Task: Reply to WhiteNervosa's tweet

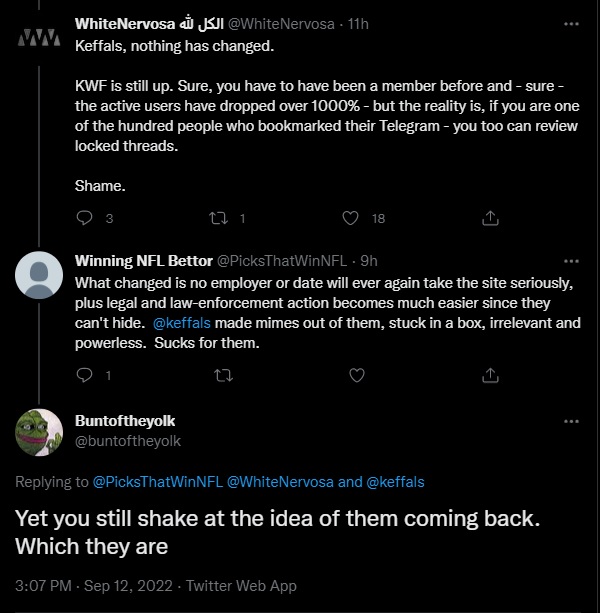Action: tap(84, 218)
